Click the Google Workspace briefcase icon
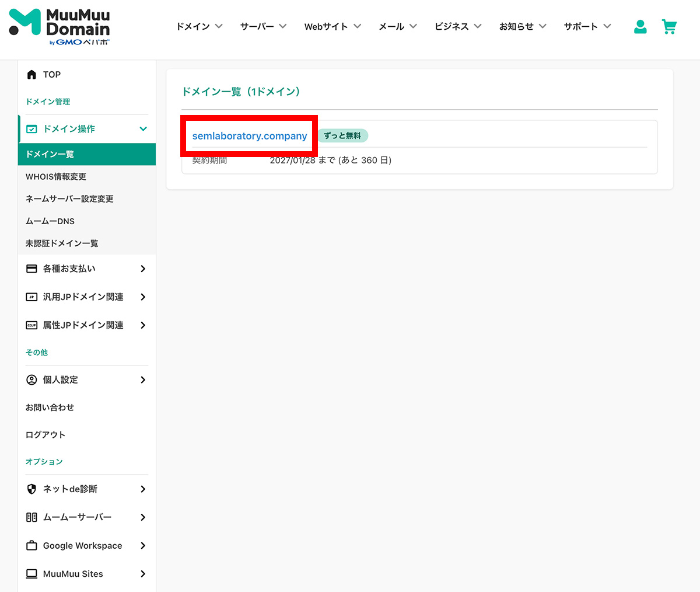Screen dimensions: 700x592 coord(32,546)
